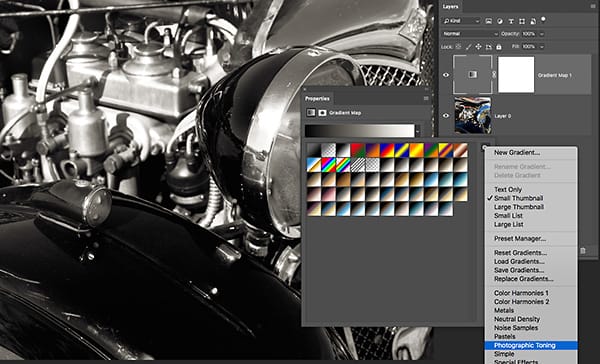Load Metals gradient set
This screenshot has width=600, height=364.
[x=504, y=310]
